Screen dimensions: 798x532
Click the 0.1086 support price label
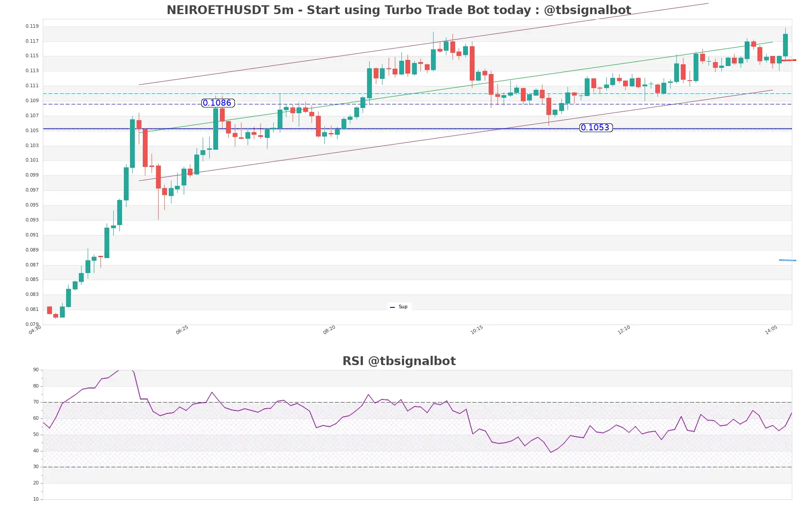[x=218, y=103]
